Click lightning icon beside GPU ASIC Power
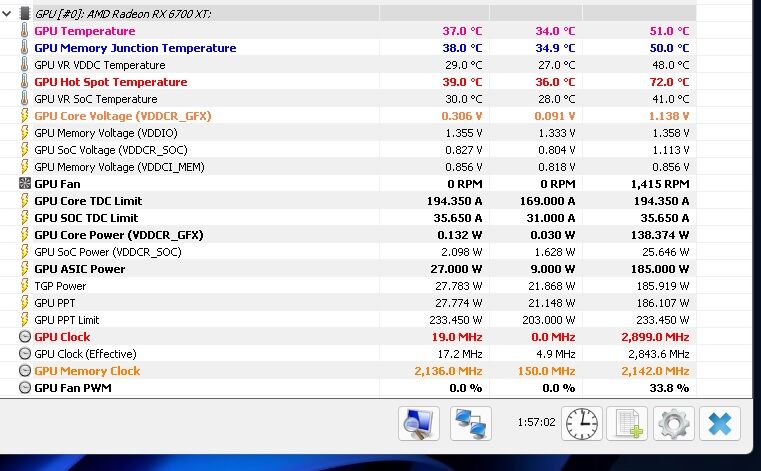This screenshot has width=761, height=471. click(24, 269)
